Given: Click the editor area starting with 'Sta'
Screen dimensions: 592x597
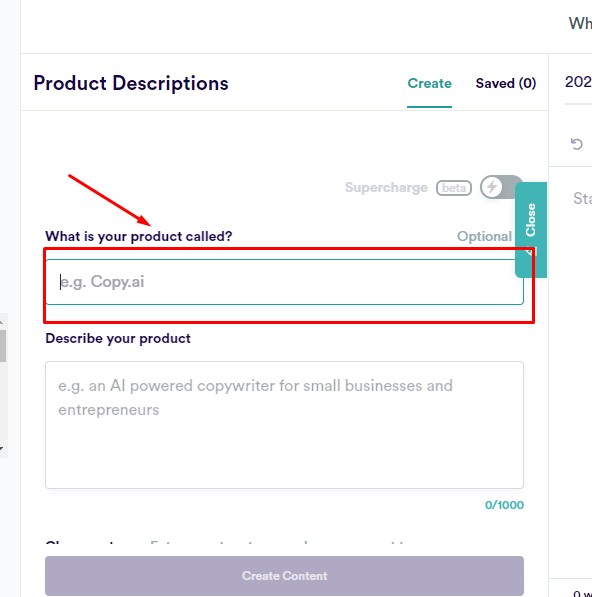Looking at the screenshot, I should pos(582,198).
